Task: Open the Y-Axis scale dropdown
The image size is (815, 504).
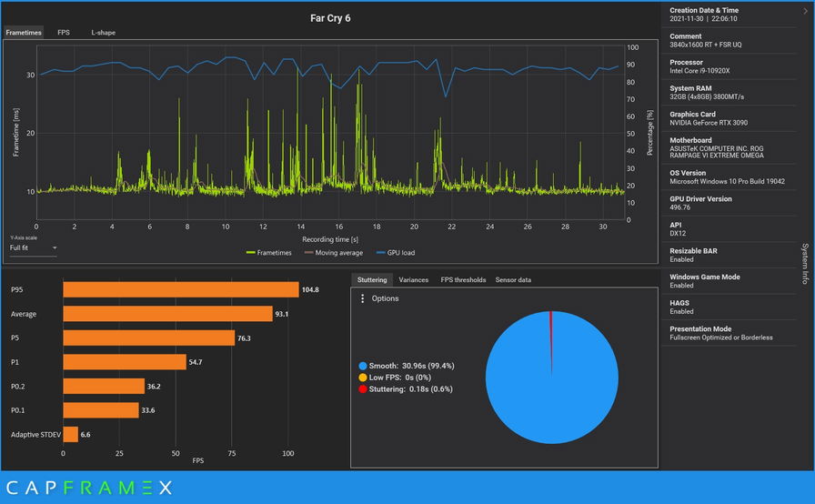Action: pyautogui.click(x=33, y=247)
